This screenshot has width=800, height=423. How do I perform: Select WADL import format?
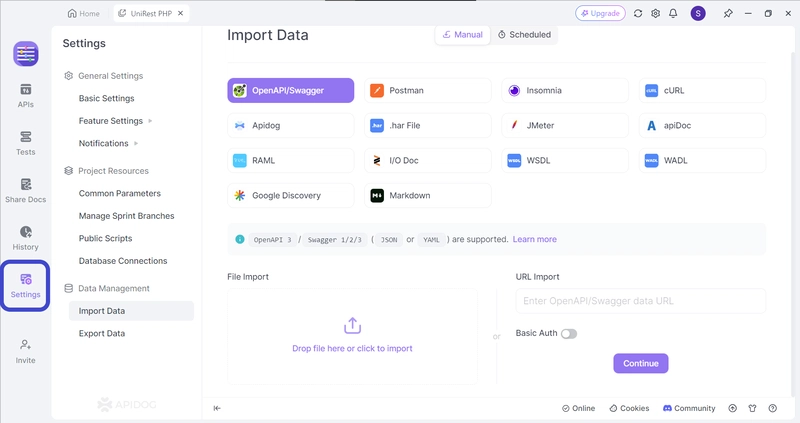pyautogui.click(x=702, y=160)
